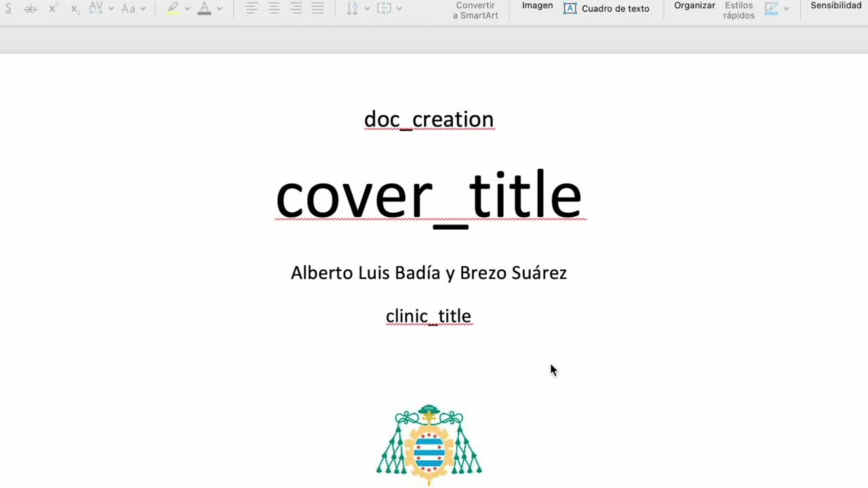This screenshot has width=868, height=488.
Task: Toggle strikethrough formatting
Action: coord(31,9)
